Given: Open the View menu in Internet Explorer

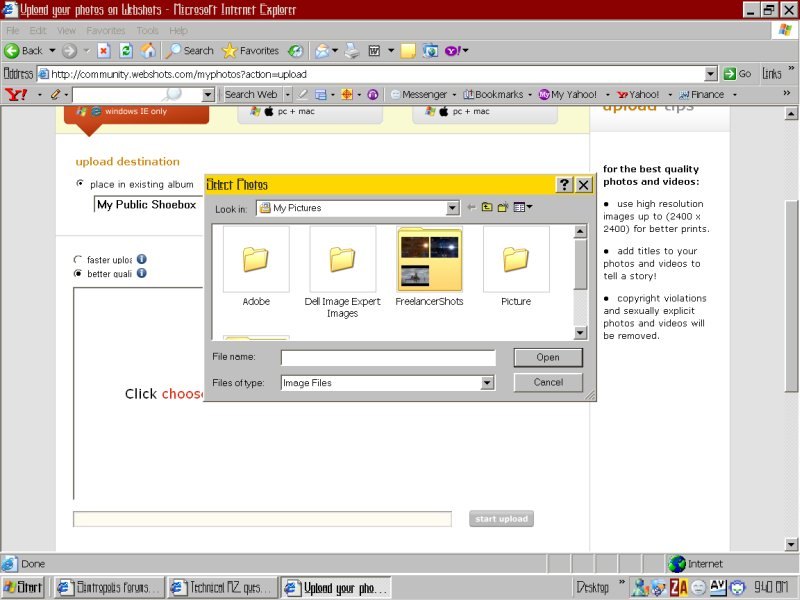Looking at the screenshot, I should (66, 31).
